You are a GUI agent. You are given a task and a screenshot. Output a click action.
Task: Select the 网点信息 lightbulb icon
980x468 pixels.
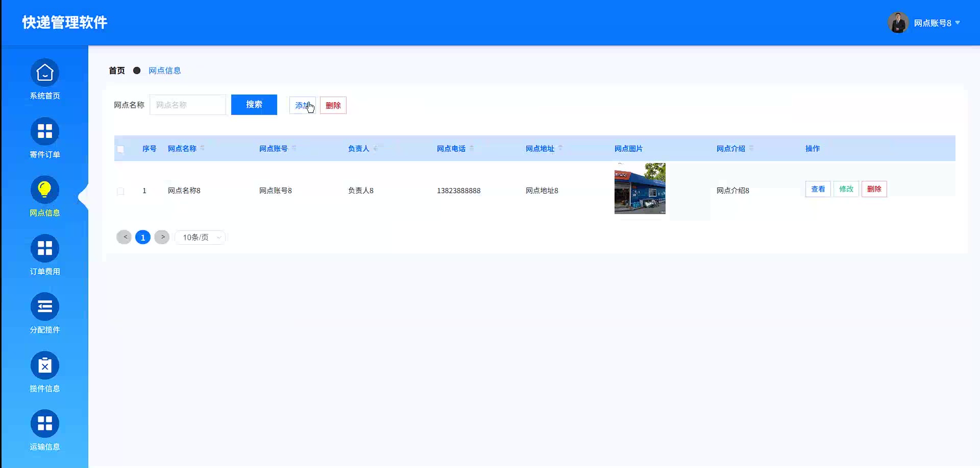point(45,190)
